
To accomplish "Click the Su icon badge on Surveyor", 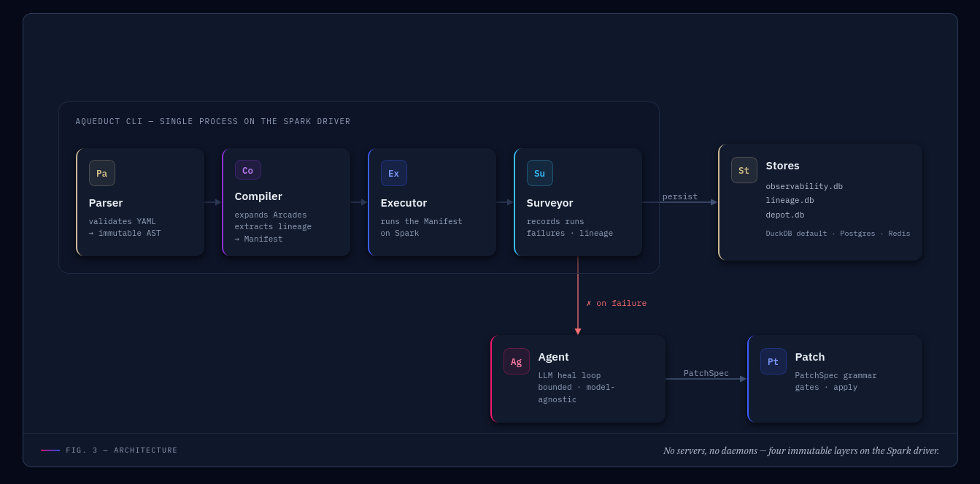I will tap(540, 173).
